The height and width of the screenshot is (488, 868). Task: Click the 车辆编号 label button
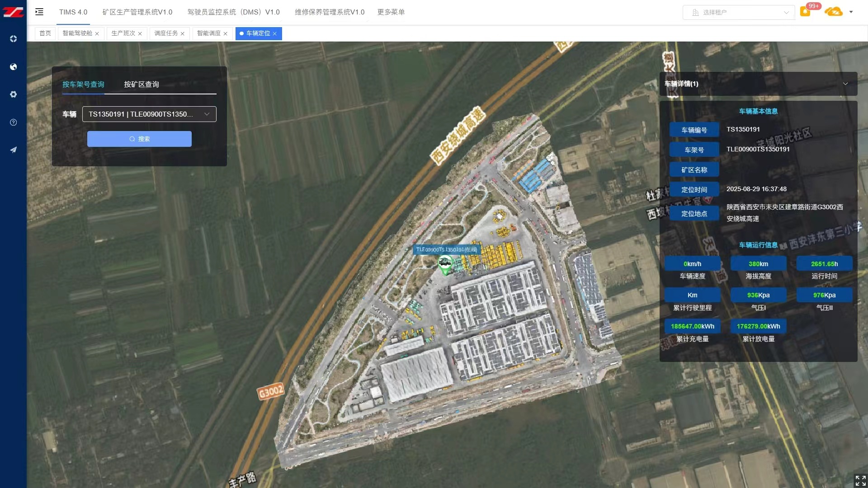[694, 130]
